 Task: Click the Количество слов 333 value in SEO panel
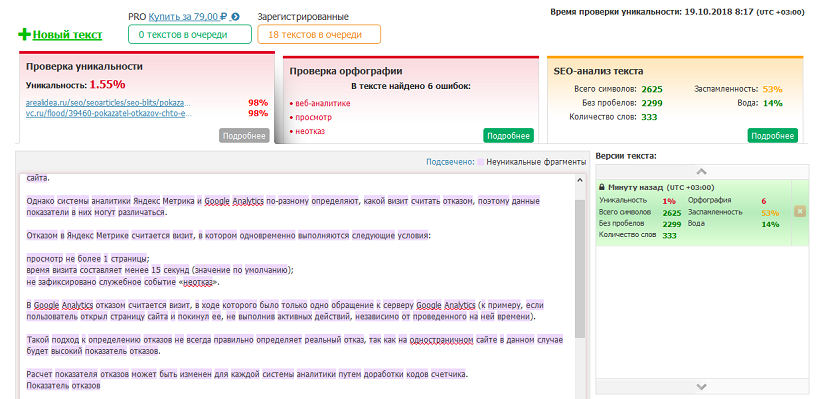click(649, 117)
